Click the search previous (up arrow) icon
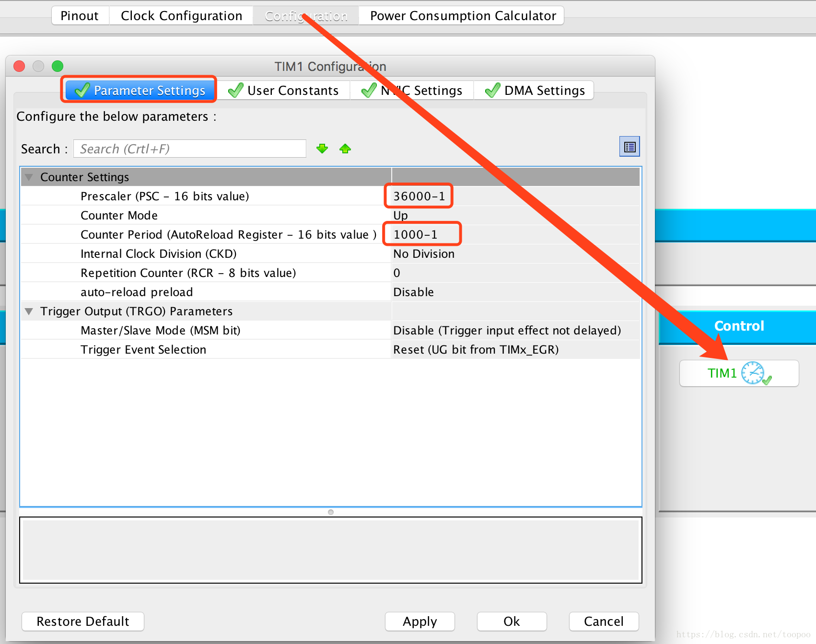 (345, 149)
